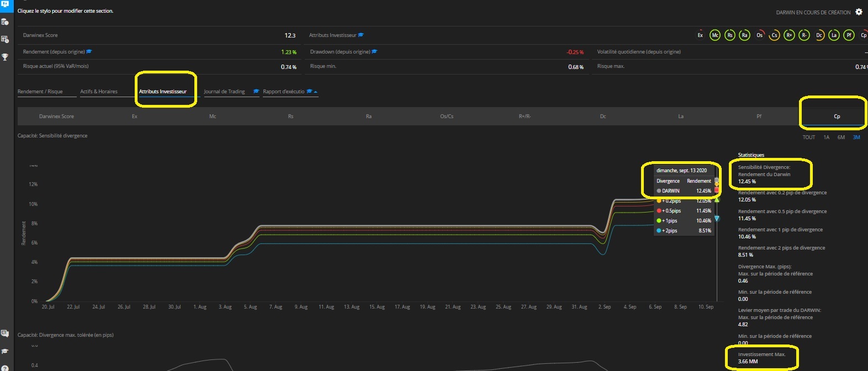
Task: Switch chart range to 1A
Action: coord(826,137)
